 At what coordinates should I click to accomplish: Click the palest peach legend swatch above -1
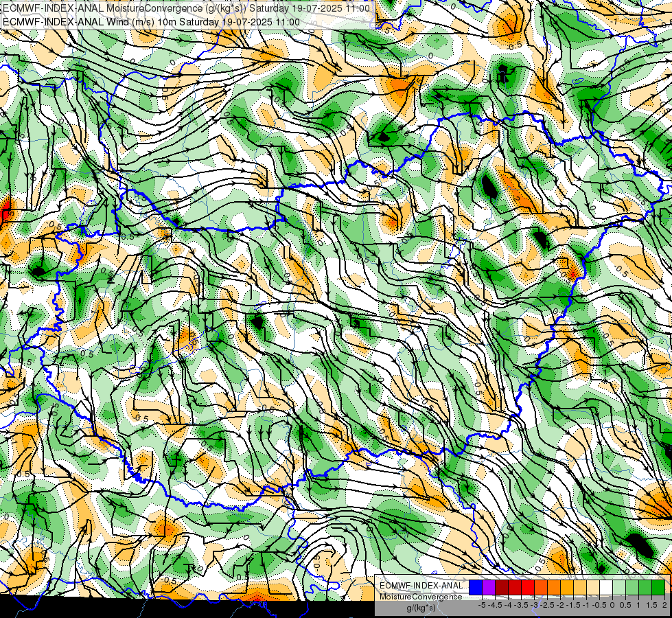(593, 587)
